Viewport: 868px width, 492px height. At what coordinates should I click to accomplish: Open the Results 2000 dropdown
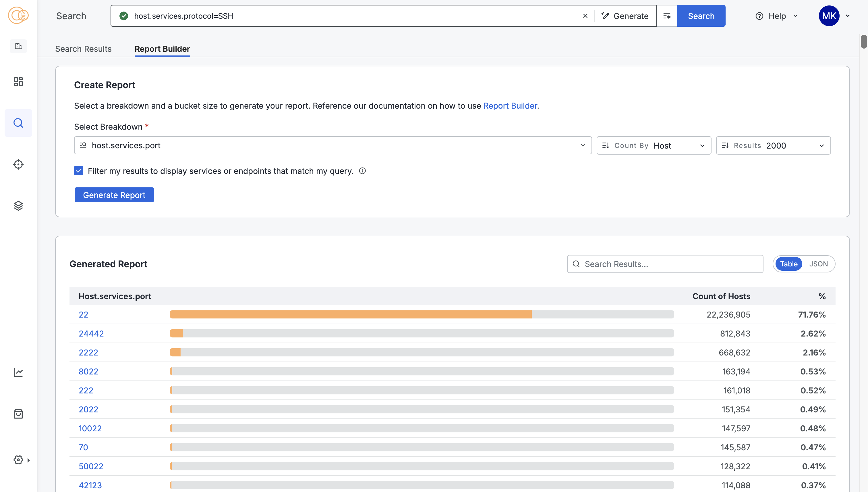click(773, 146)
